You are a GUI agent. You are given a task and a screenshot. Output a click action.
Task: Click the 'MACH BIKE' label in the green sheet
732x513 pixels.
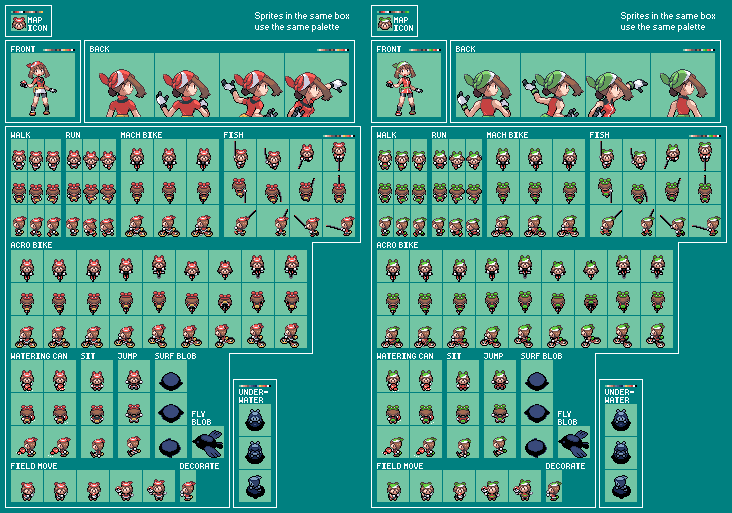tap(507, 135)
